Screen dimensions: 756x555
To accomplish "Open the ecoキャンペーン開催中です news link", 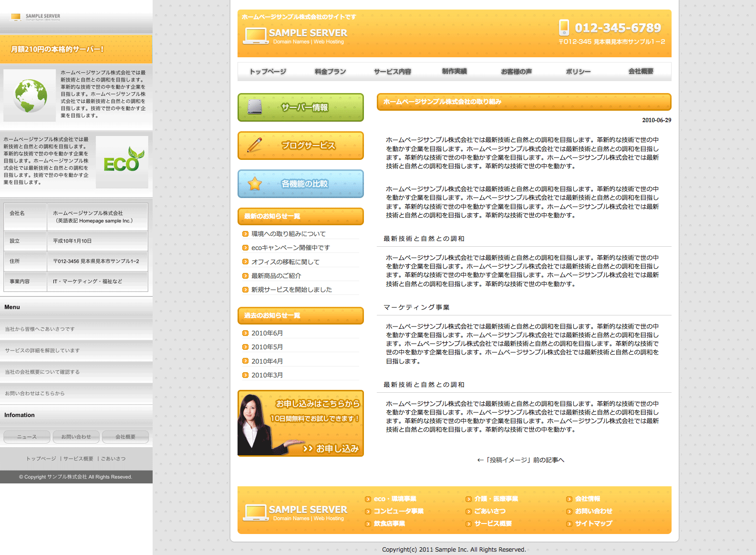I will (x=290, y=248).
